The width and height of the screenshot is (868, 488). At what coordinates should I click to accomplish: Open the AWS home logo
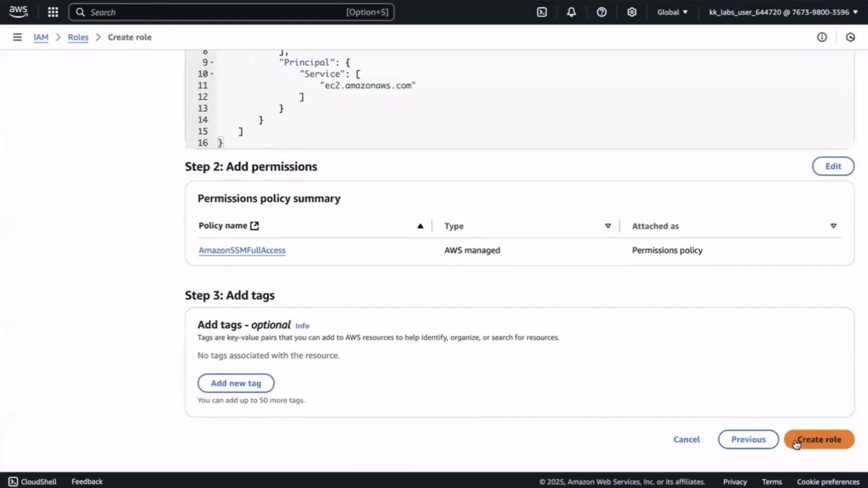18,12
